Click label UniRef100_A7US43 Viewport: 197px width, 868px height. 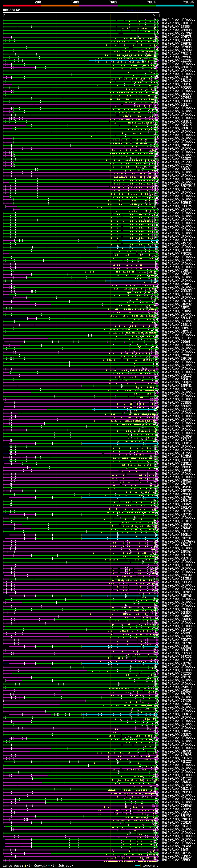click(x=177, y=54)
